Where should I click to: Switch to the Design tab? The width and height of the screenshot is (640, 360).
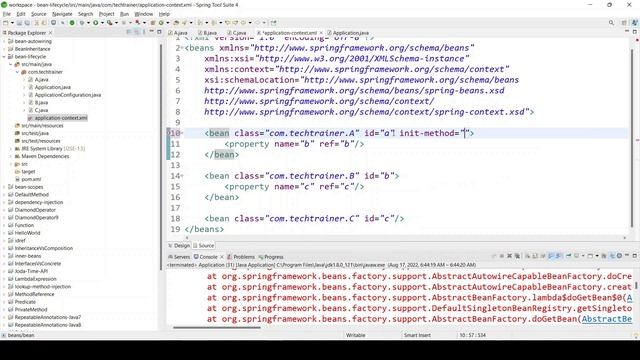[x=179, y=246]
